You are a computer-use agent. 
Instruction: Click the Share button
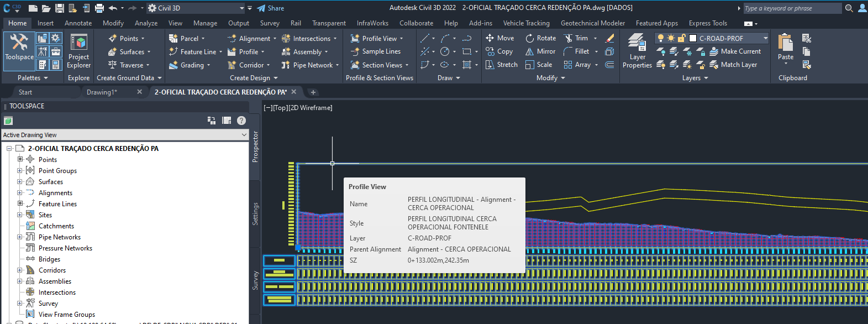271,8
